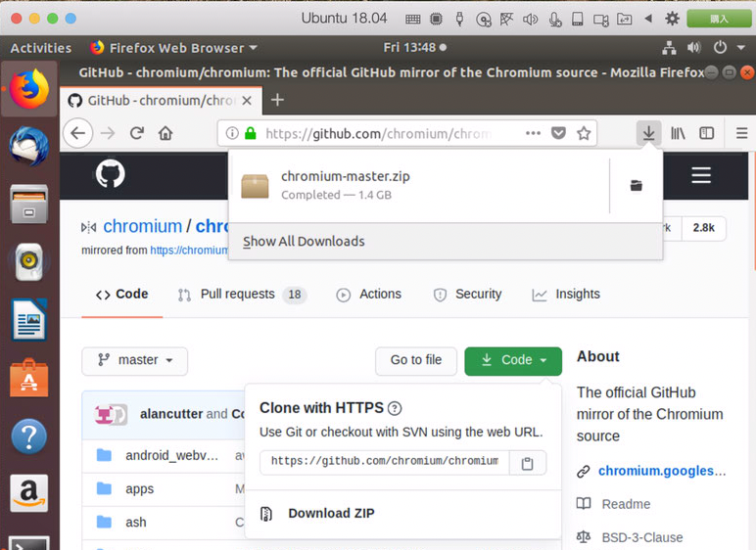Click the clone URL text field

pyautogui.click(x=384, y=462)
